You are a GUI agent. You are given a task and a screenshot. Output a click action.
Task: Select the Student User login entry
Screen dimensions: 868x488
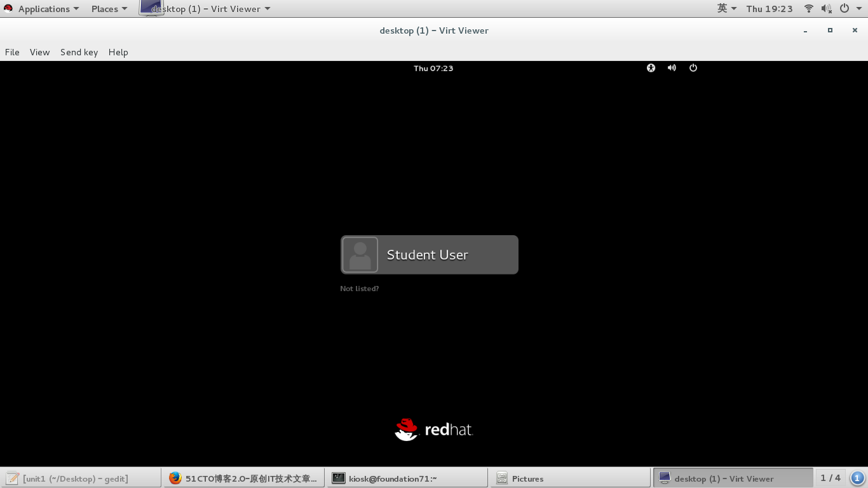coord(430,255)
